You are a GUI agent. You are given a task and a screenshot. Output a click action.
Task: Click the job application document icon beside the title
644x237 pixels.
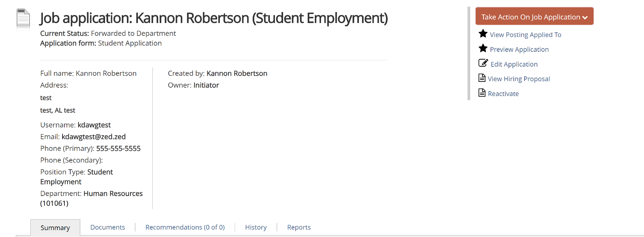tap(23, 19)
